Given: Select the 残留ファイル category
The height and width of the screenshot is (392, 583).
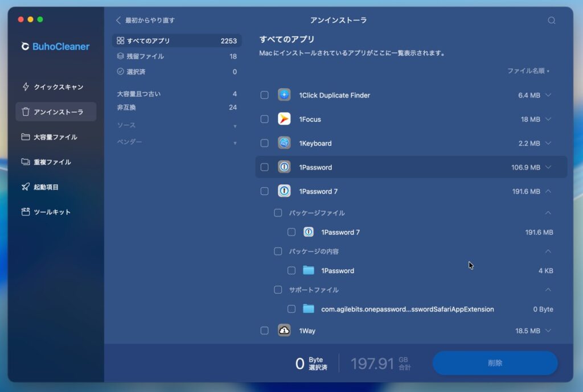Looking at the screenshot, I should click(x=145, y=56).
